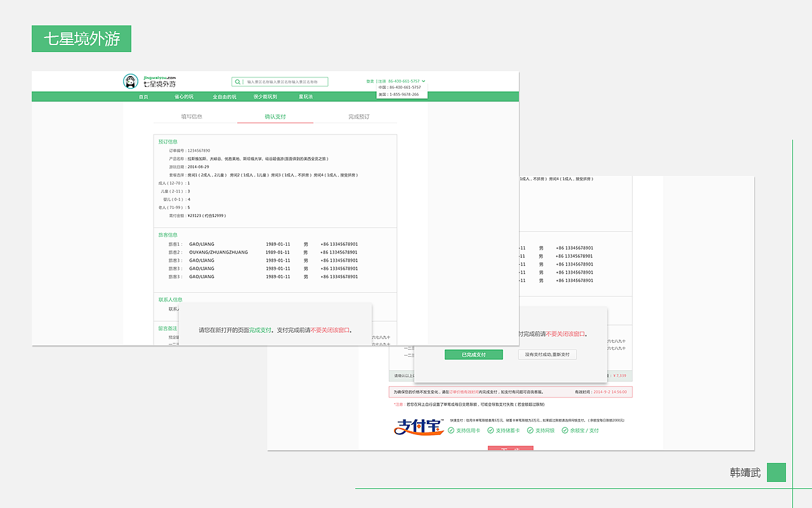Click the green 已完成支付 button
Image resolution: width=812 pixels, height=508 pixels.
(x=474, y=355)
